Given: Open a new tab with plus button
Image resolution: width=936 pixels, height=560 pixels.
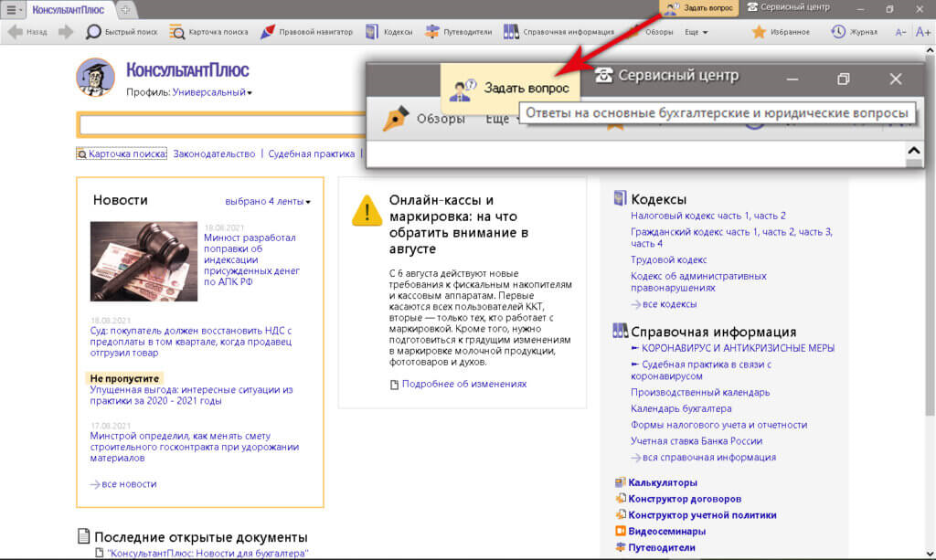Looking at the screenshot, I should tap(125, 9).
